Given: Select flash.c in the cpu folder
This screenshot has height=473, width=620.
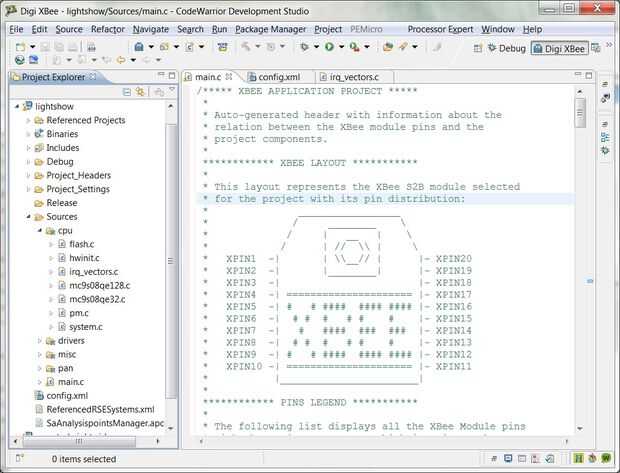Looking at the screenshot, I should (x=81, y=244).
